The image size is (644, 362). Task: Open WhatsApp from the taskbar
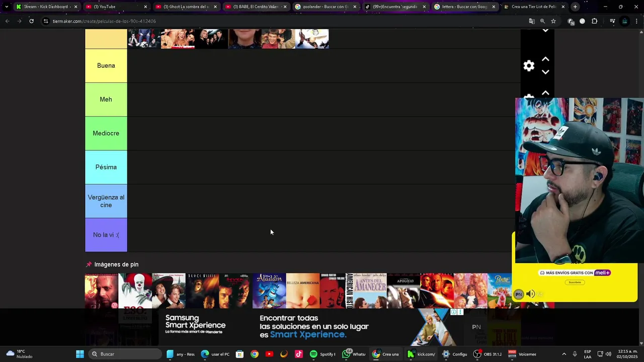354,354
